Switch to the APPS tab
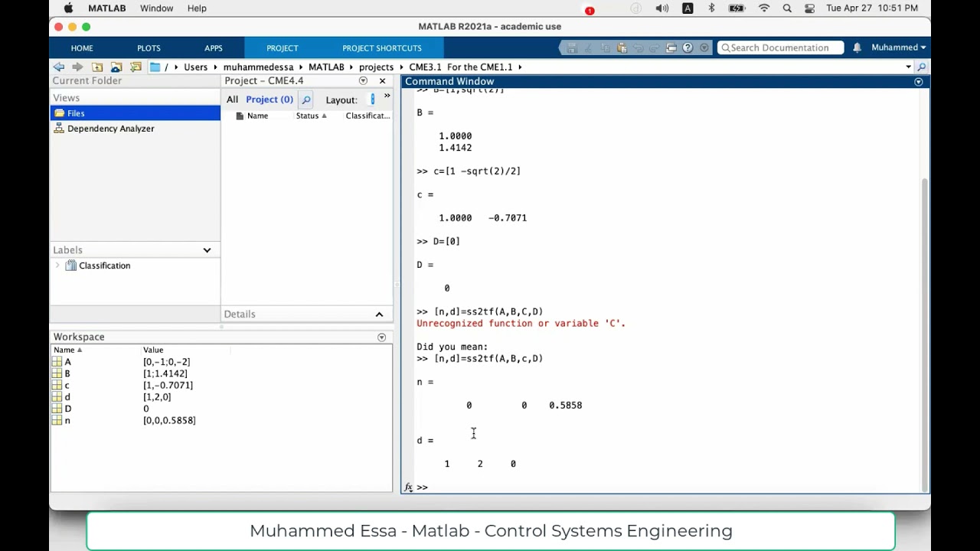Viewport: 980px width, 551px height. pos(214,48)
